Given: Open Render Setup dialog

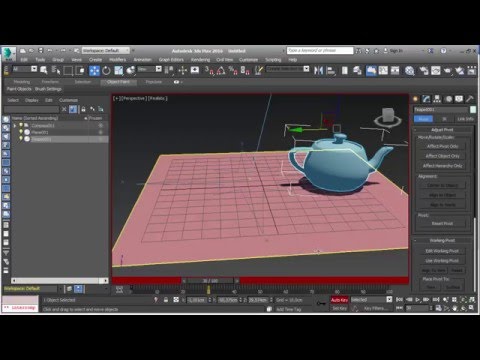Looking at the screenshot, I should coord(424,70).
